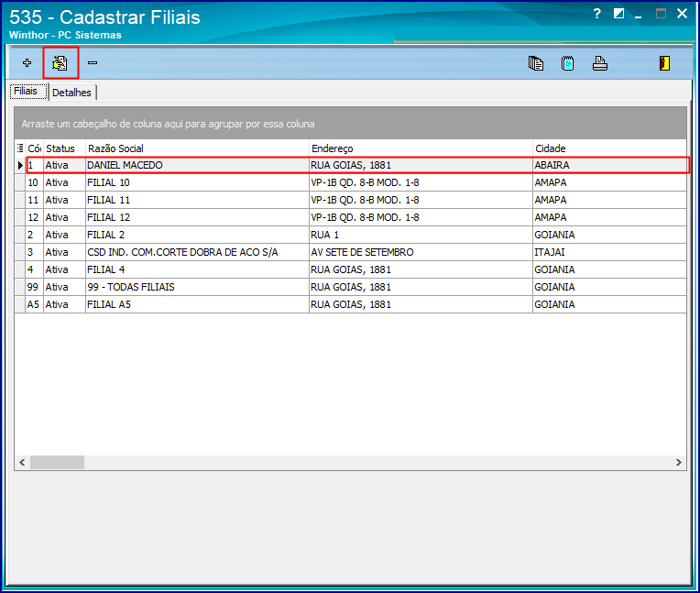Select the 99 - TODAS FILIAIS cell
The width and height of the screenshot is (700, 593).
click(197, 287)
